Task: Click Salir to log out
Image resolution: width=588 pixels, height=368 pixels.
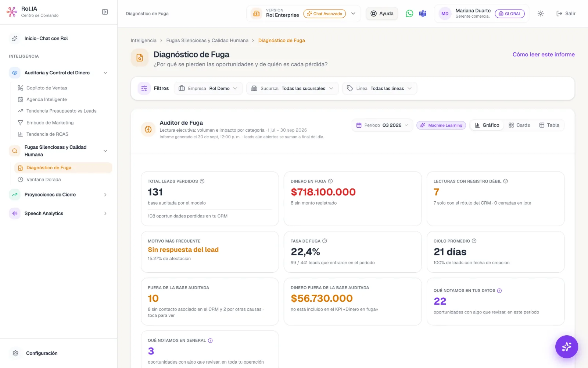Action: pos(566,14)
